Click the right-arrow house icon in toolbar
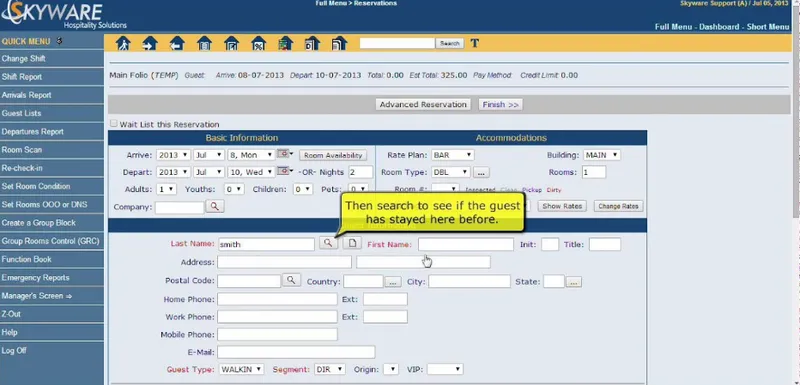The height and width of the screenshot is (385, 800). (x=150, y=43)
